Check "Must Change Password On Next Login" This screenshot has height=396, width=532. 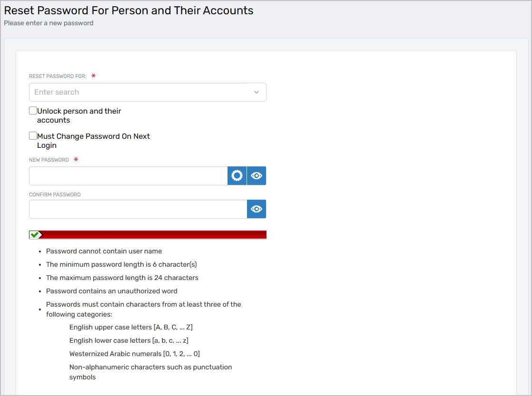click(x=33, y=135)
